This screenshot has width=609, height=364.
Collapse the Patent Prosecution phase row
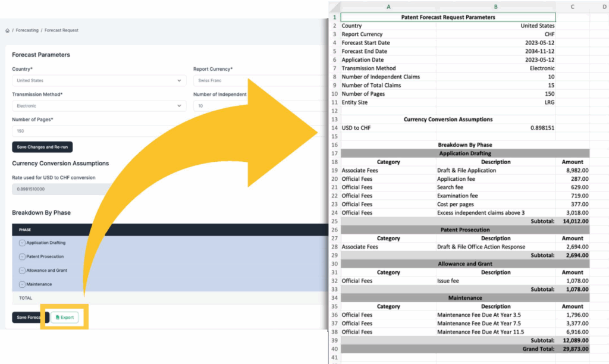[x=22, y=257]
